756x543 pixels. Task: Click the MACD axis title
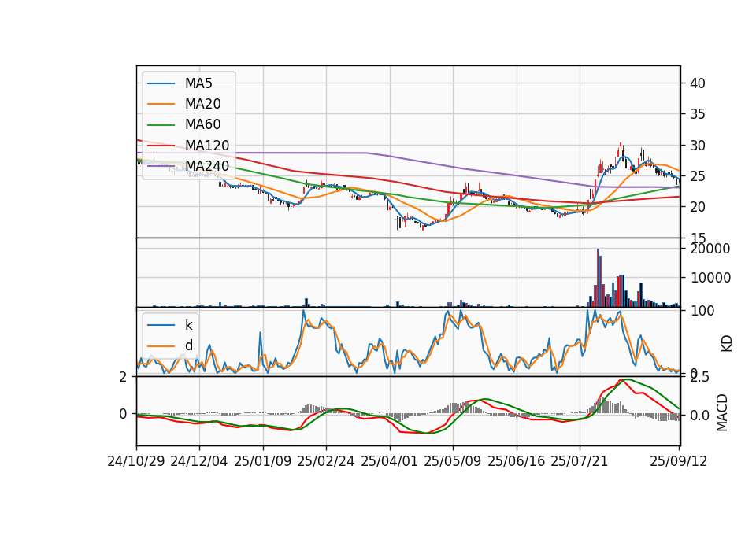(x=722, y=413)
